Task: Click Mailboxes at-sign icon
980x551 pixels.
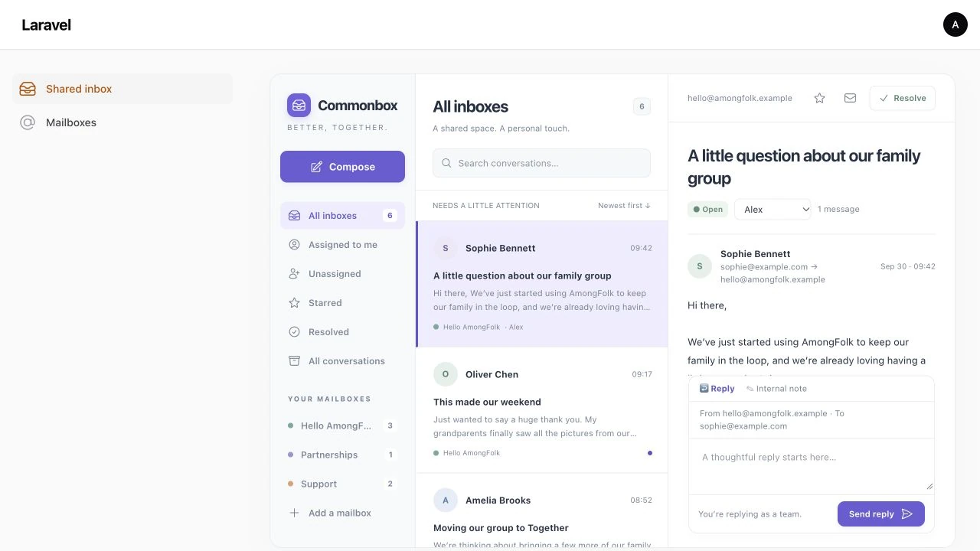Action: point(28,122)
